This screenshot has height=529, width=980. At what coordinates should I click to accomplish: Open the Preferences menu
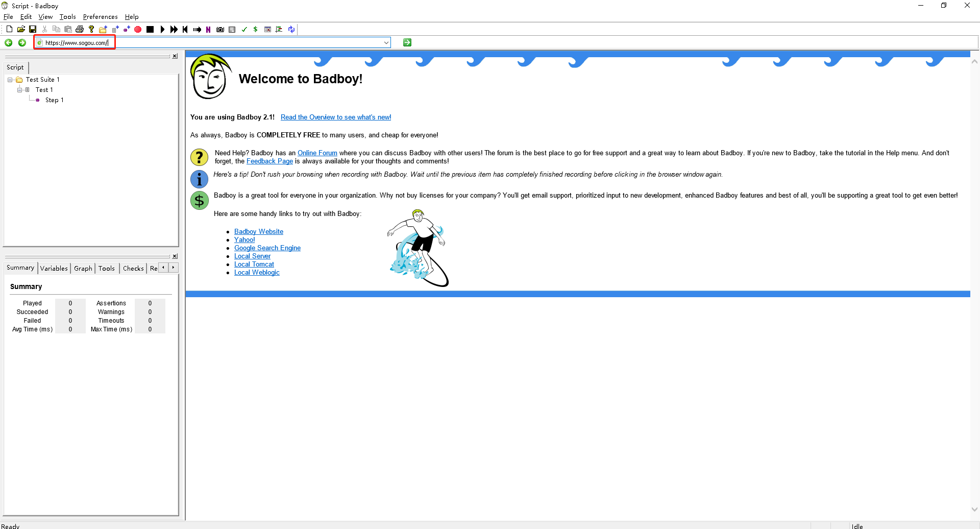click(x=101, y=17)
